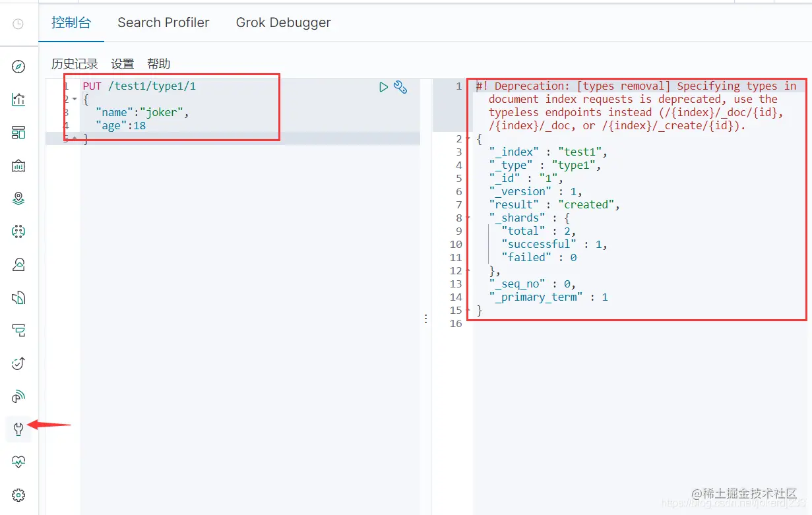Click the "total" : 2 response line

(539, 231)
